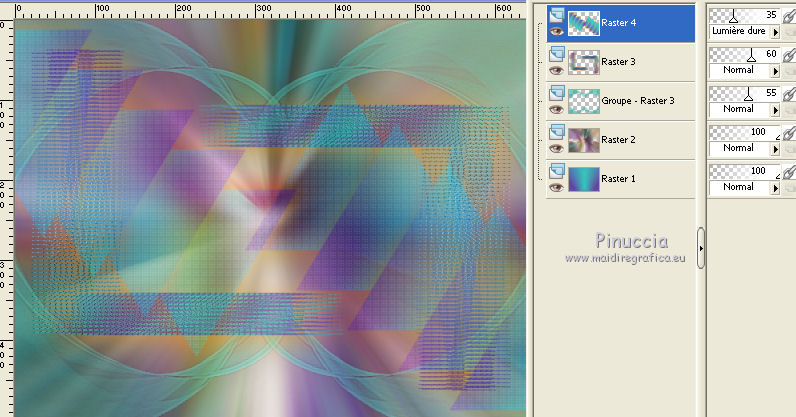Screen dimensions: 796x417
Task: Click the horizontal ruler above the canvas
Action: 270,10
